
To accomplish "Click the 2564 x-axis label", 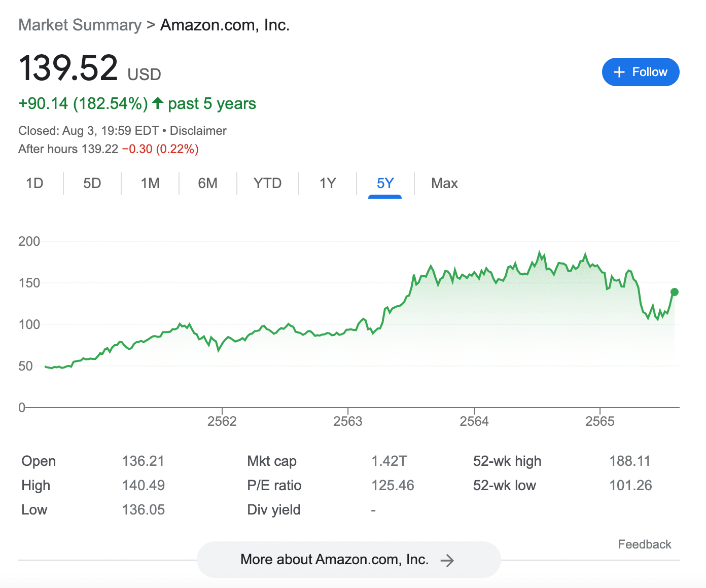I will pyautogui.click(x=474, y=421).
